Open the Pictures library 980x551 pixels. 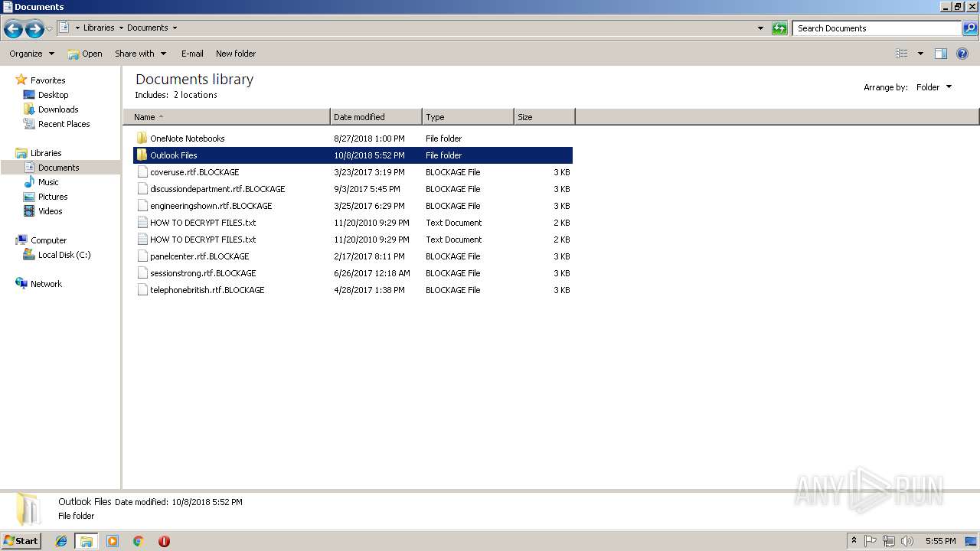tap(53, 197)
